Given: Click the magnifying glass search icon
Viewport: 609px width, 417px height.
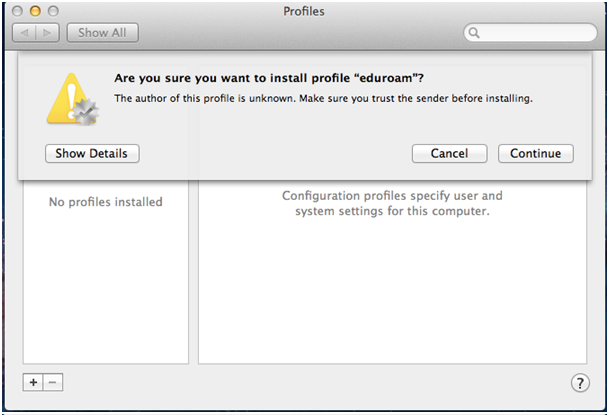Looking at the screenshot, I should coord(474,33).
